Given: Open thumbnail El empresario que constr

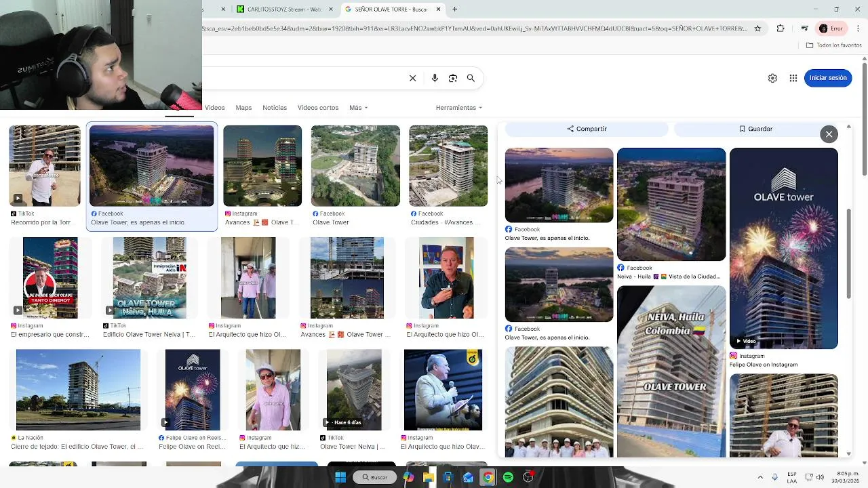Looking at the screenshot, I should point(50,278).
